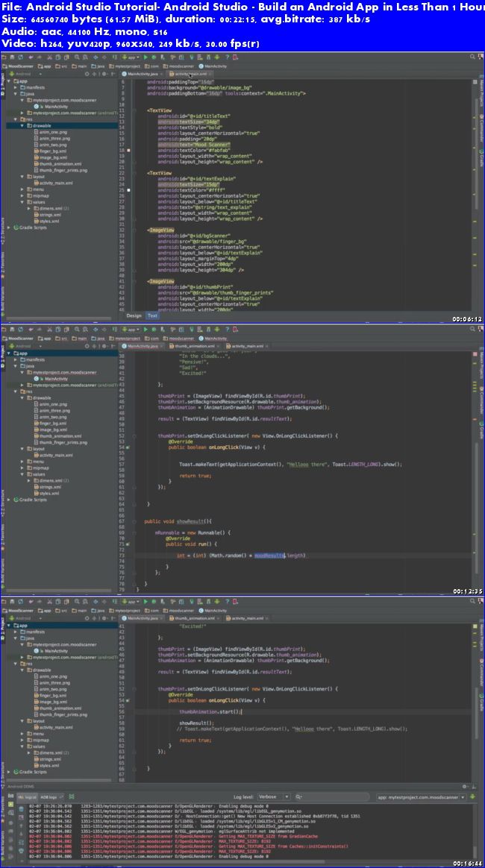Toggle Project tool window stripe in 00:06:12 frame
485x868 pixels.
pyautogui.click(x=3, y=84)
